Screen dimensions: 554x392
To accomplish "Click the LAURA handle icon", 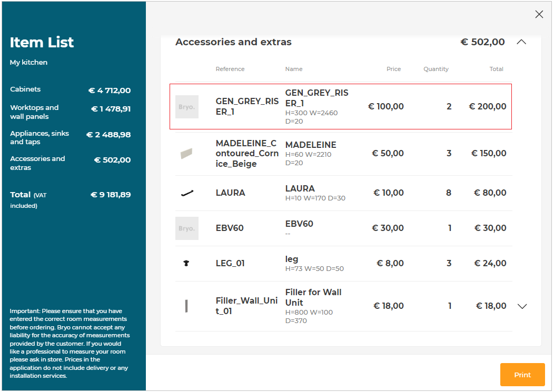I will 187,193.
